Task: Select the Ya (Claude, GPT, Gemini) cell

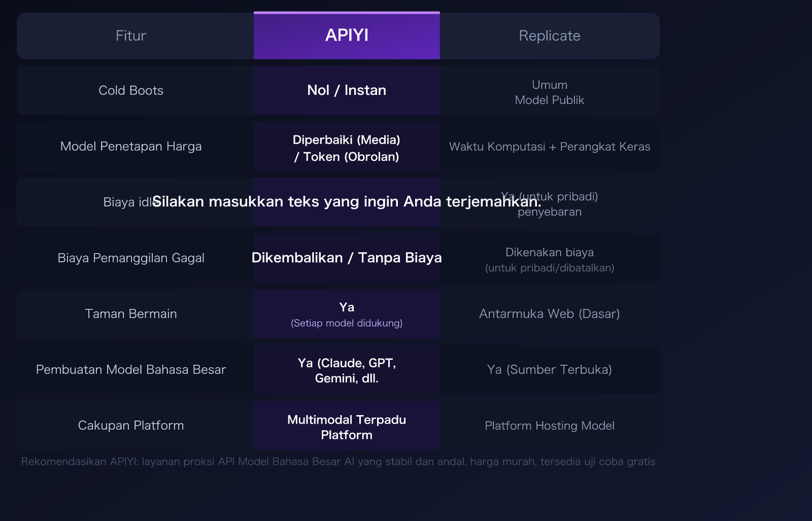Action: click(x=347, y=370)
